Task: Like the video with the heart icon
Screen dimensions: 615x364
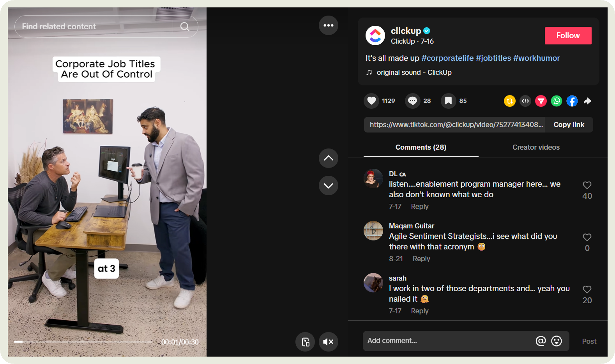Action: click(x=371, y=101)
